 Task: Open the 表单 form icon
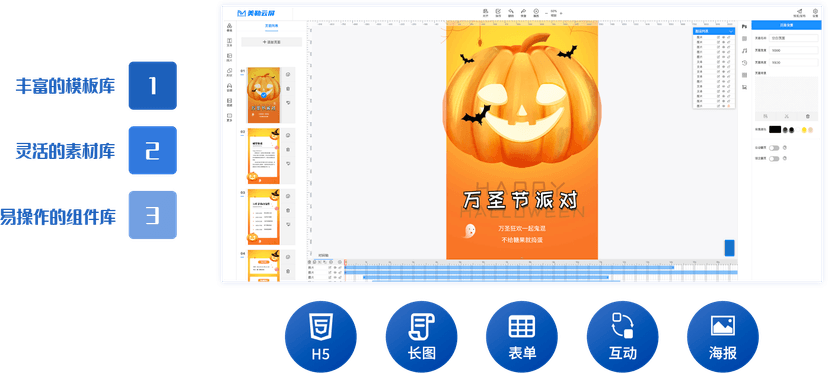pyautogui.click(x=522, y=337)
